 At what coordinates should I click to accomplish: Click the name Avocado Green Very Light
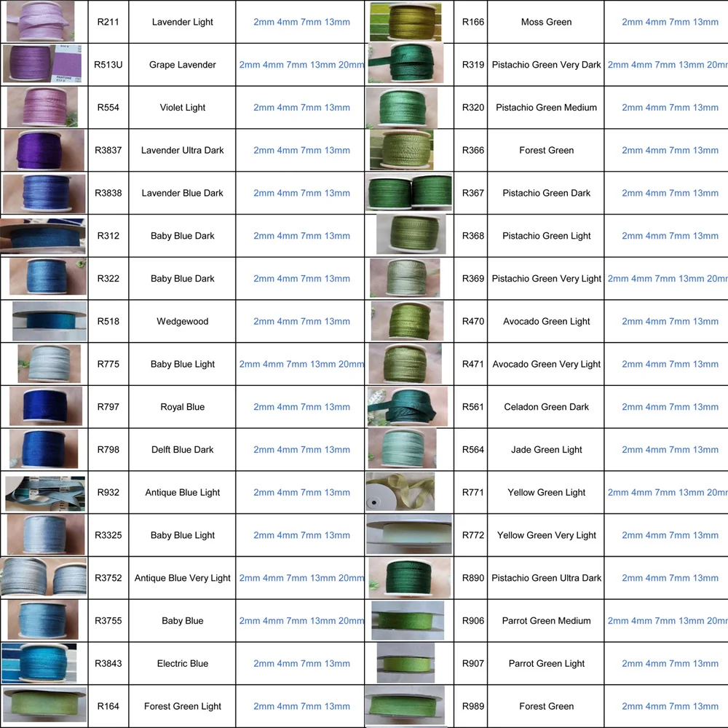click(x=547, y=364)
